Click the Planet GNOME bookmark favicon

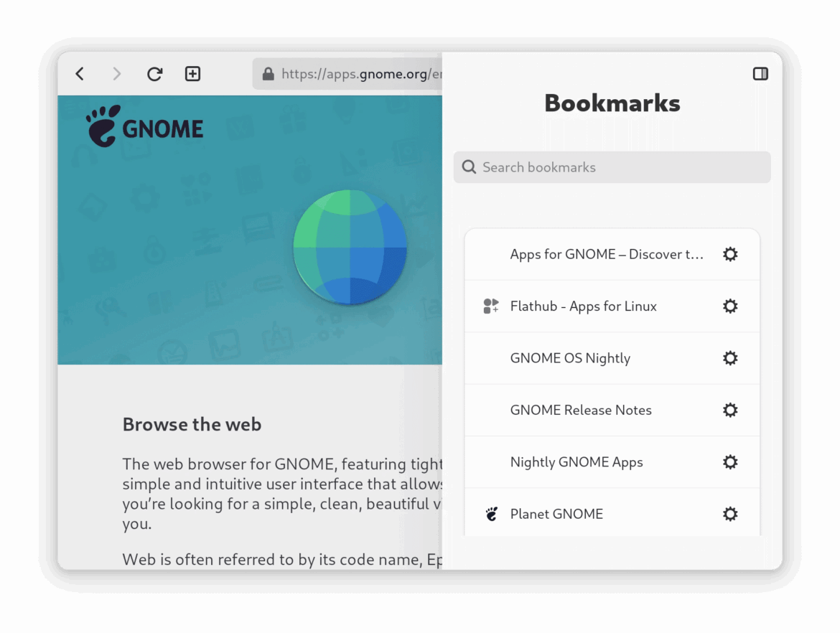tap(491, 514)
